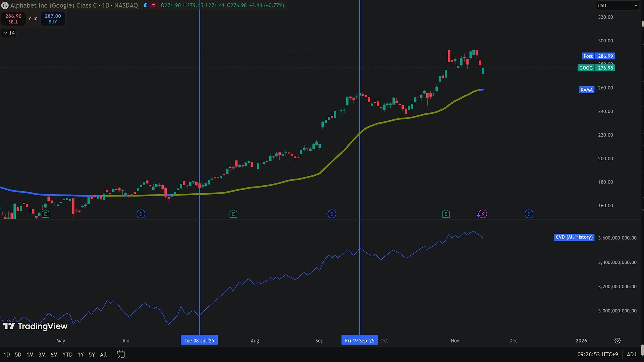The image size is (644, 362).
Task: Open chart settings gear on time axis
Action: [x=618, y=341]
